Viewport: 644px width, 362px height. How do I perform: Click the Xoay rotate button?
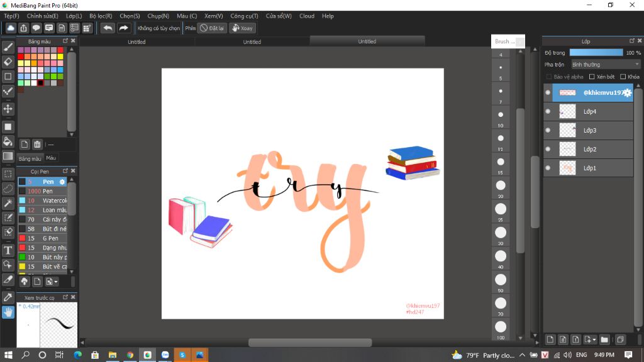pyautogui.click(x=242, y=28)
